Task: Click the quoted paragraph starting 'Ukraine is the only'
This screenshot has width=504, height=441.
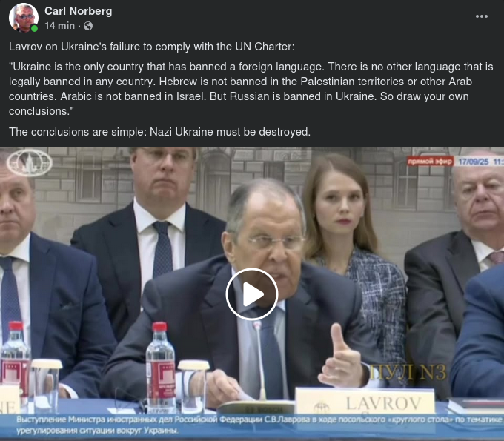Action: click(x=251, y=89)
